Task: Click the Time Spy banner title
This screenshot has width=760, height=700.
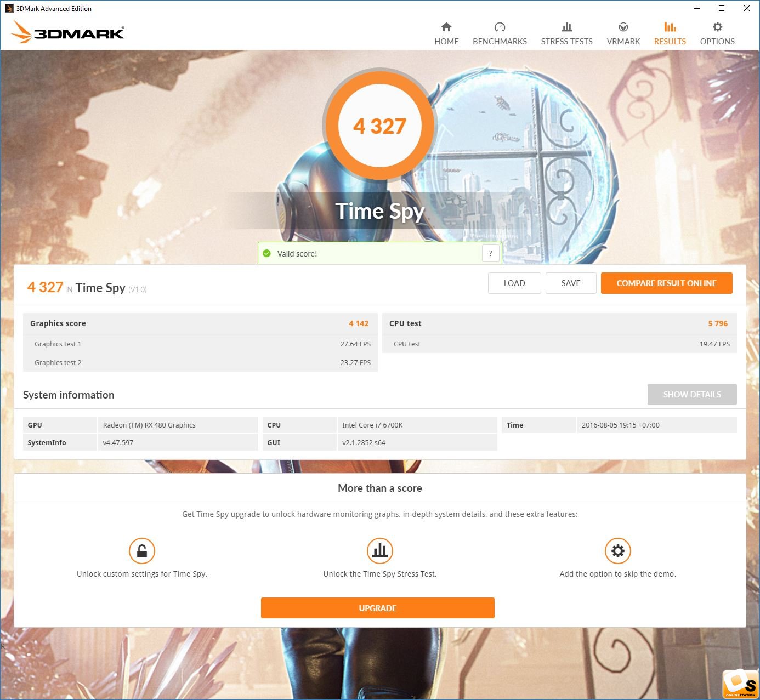Action: [x=380, y=211]
